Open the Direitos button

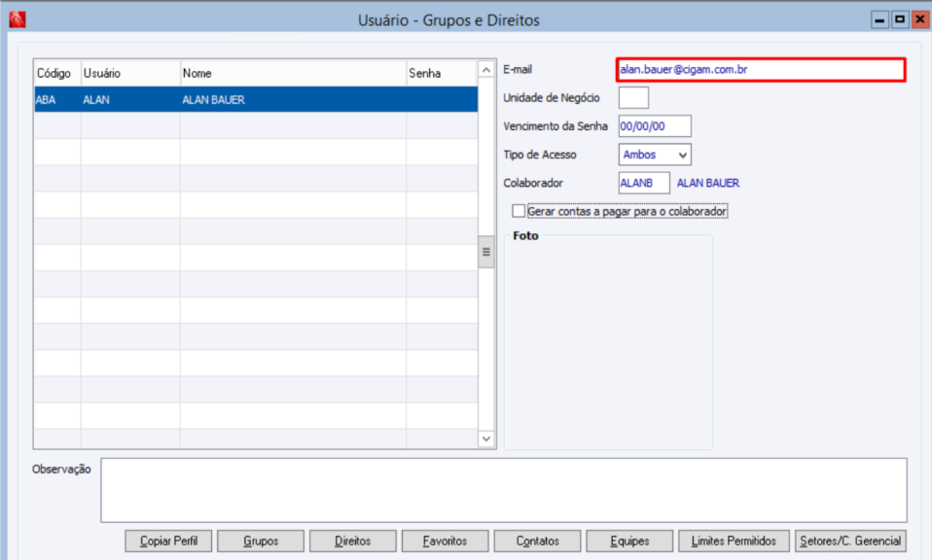point(353,541)
